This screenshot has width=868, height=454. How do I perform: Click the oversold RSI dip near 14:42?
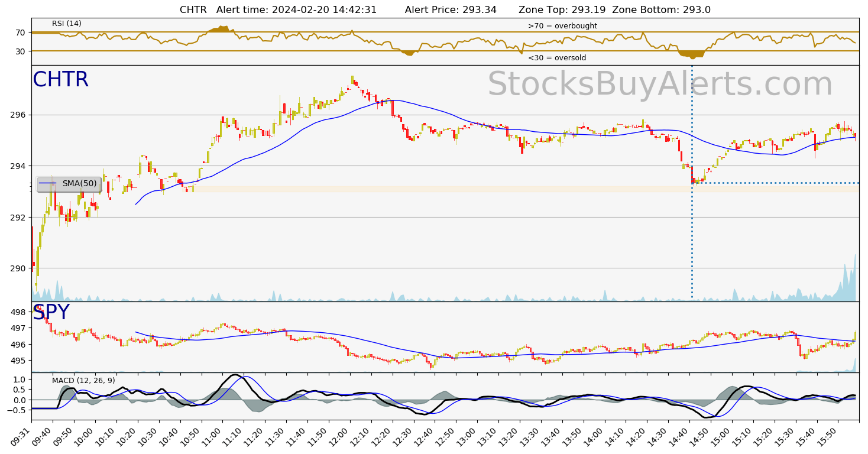(692, 54)
